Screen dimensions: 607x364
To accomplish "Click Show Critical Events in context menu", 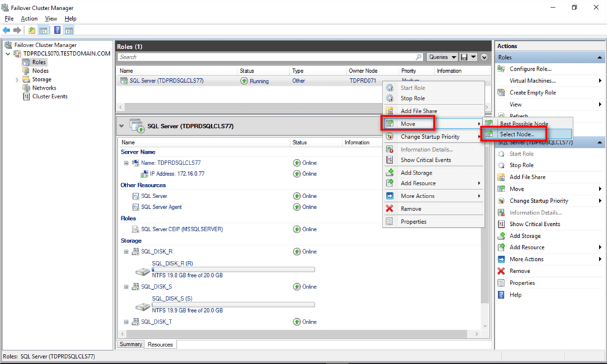I will (426, 160).
